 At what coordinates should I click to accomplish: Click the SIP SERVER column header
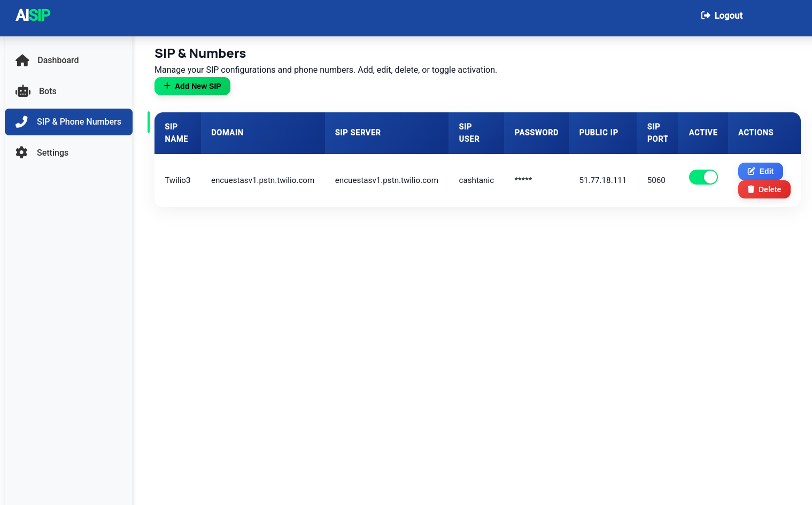pyautogui.click(x=358, y=133)
